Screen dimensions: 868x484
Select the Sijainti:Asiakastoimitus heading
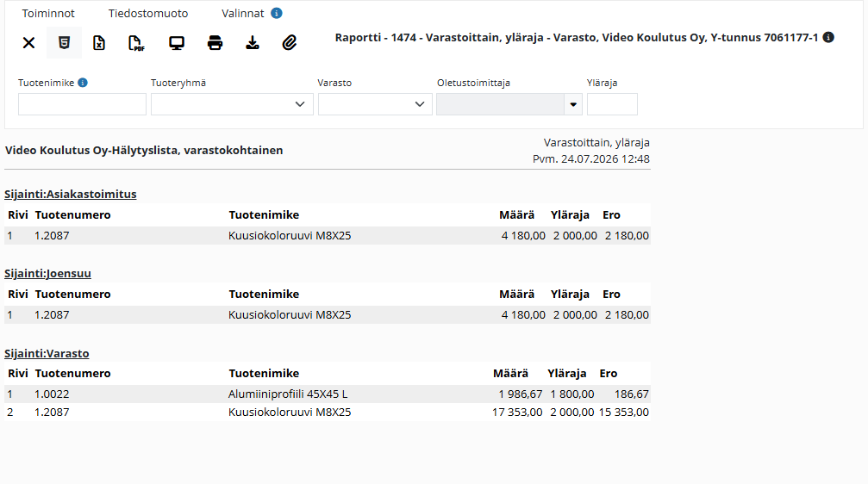pyautogui.click(x=71, y=194)
